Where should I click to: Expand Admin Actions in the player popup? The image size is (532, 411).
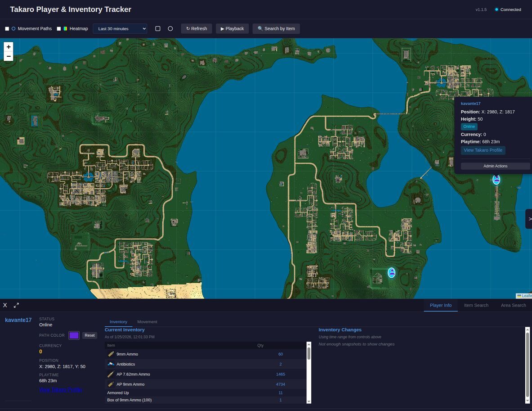pos(495,166)
